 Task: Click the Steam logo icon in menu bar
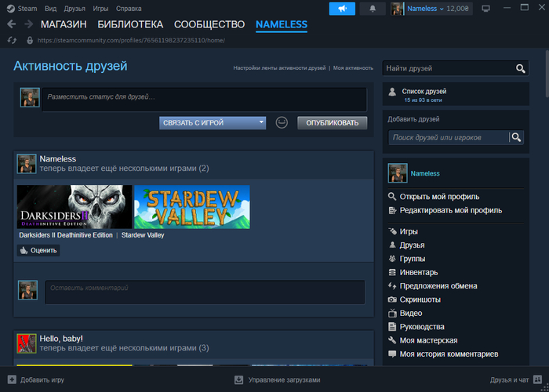pyautogui.click(x=11, y=9)
